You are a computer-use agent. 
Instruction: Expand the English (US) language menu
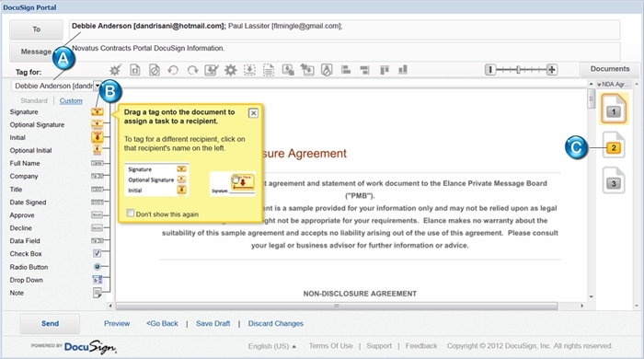coord(271,346)
